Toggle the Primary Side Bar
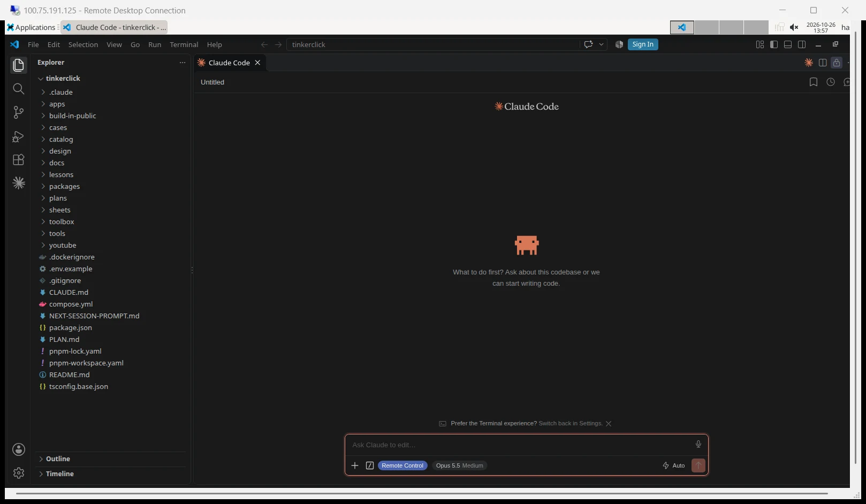Viewport: 866px width, 504px height. (773, 44)
